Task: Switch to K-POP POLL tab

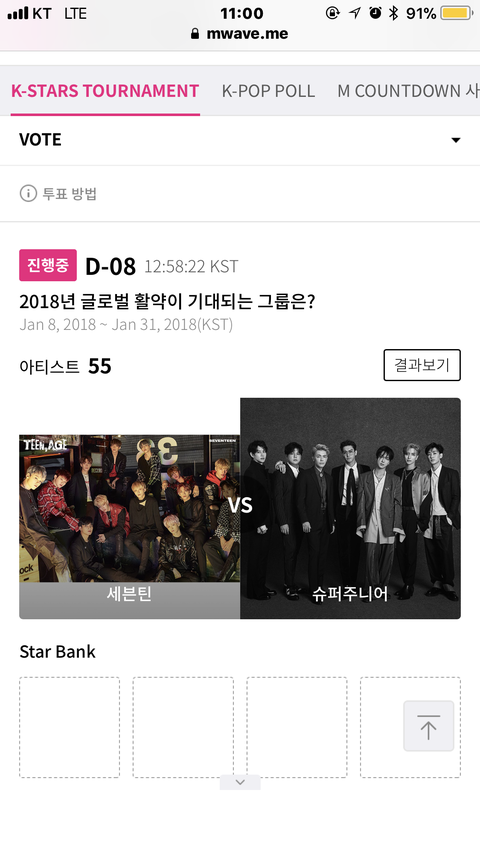Action: click(268, 90)
